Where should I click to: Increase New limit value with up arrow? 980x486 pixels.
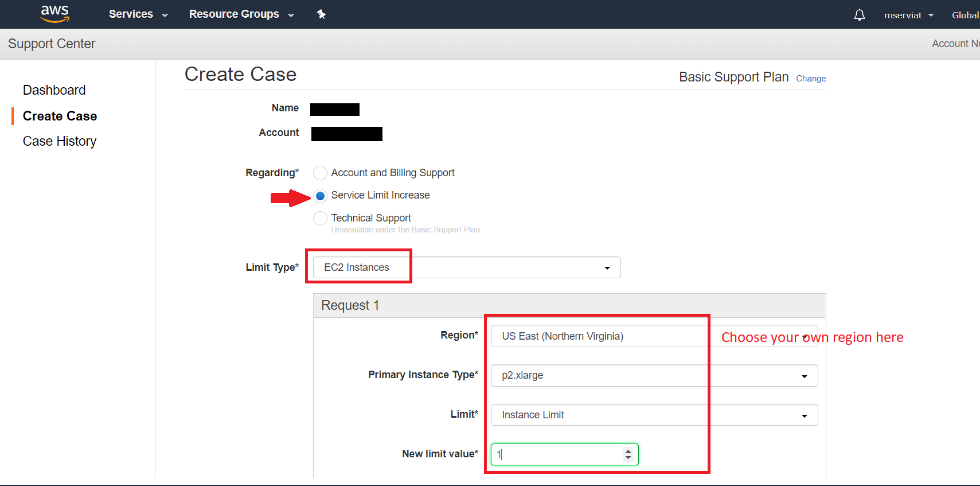628,451
